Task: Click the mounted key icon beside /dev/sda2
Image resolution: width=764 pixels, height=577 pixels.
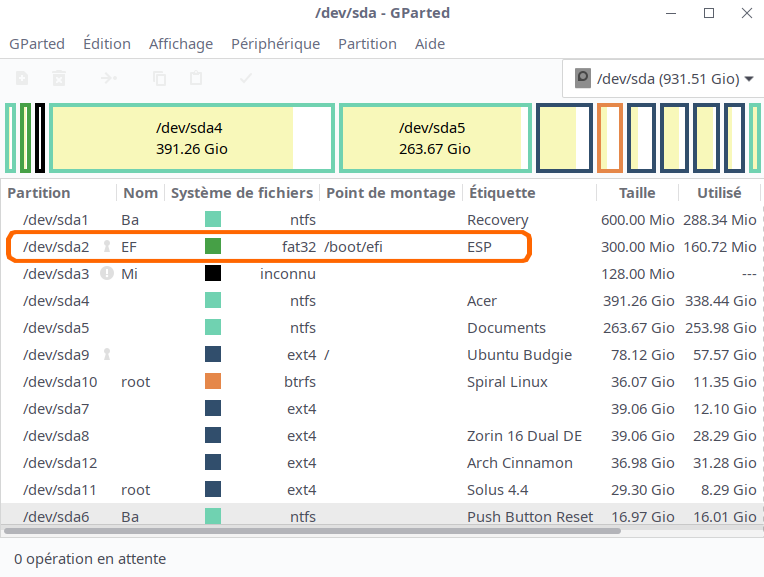Action: tap(107, 246)
